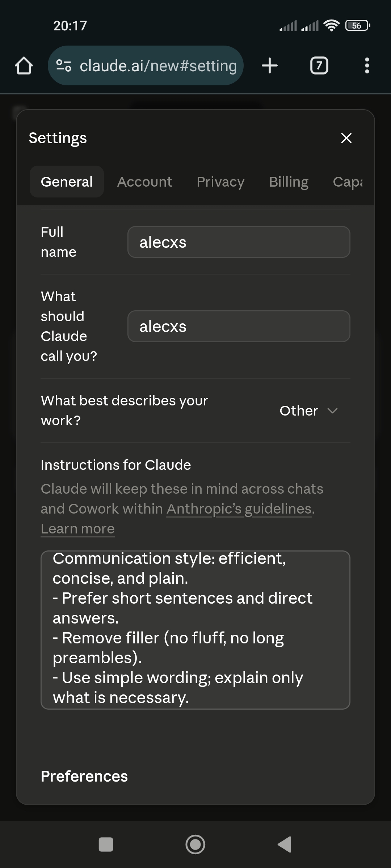
Task: Open a new tab with plus icon
Action: [270, 66]
